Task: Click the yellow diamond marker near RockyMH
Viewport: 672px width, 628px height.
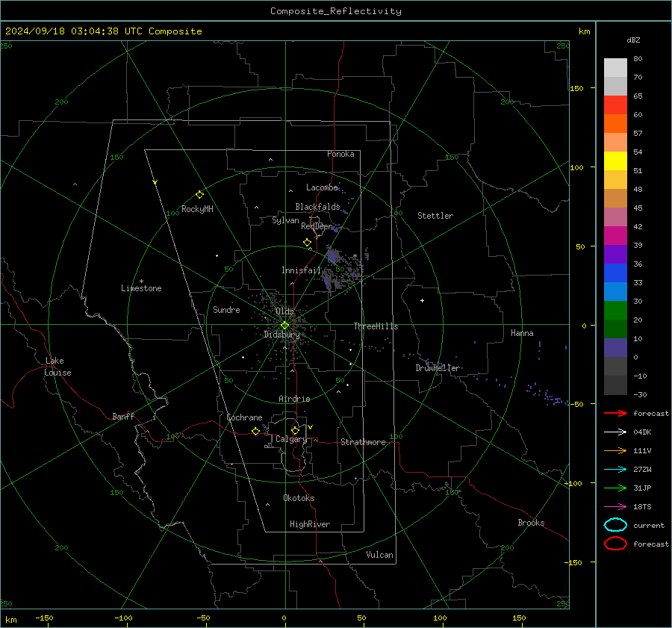Action: [199, 195]
